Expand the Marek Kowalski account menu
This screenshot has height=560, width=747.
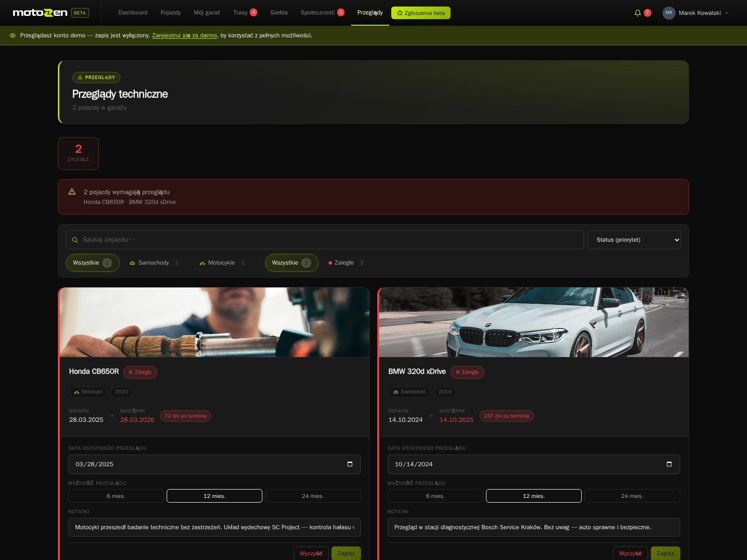pos(696,13)
